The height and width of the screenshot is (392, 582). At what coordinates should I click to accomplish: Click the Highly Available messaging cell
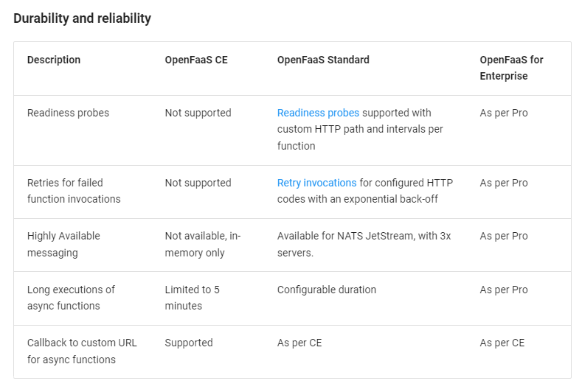(63, 245)
